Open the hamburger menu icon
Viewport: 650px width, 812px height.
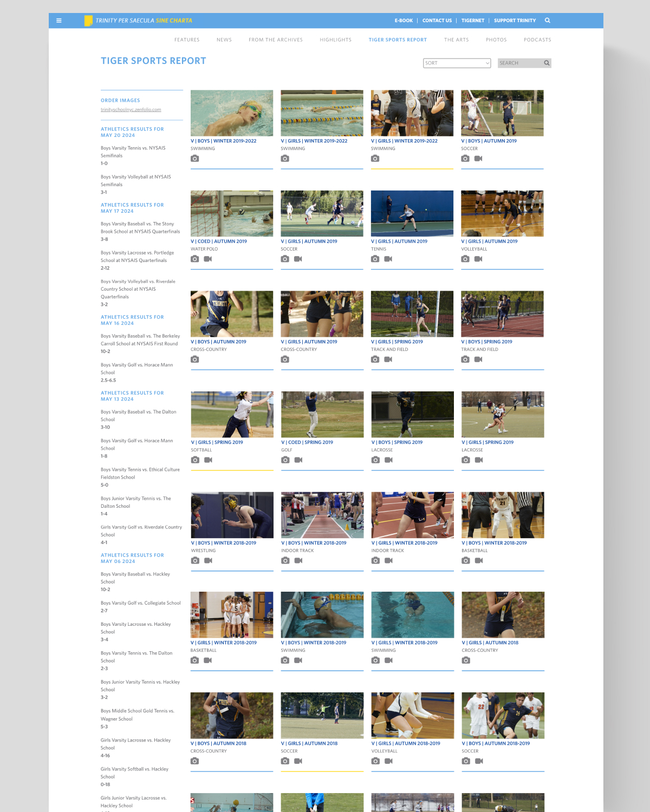pyautogui.click(x=59, y=21)
